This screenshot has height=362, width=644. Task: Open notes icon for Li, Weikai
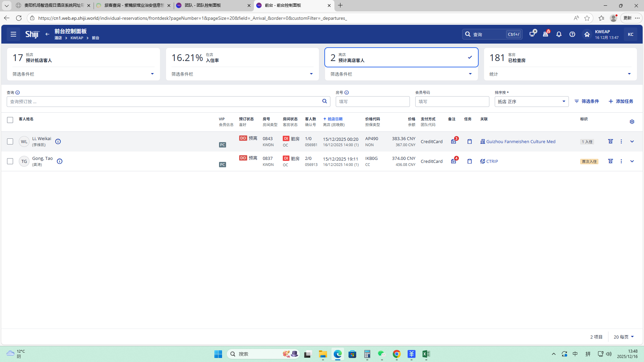coord(453,141)
